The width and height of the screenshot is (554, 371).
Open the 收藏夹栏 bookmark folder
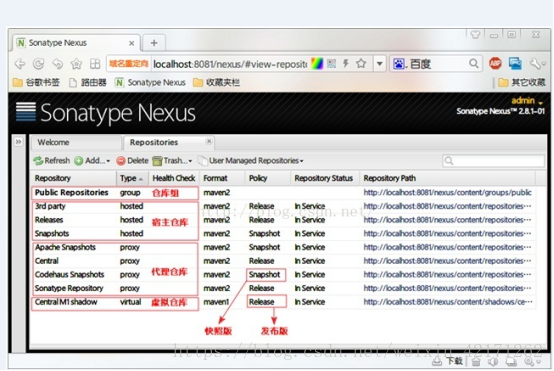point(217,82)
